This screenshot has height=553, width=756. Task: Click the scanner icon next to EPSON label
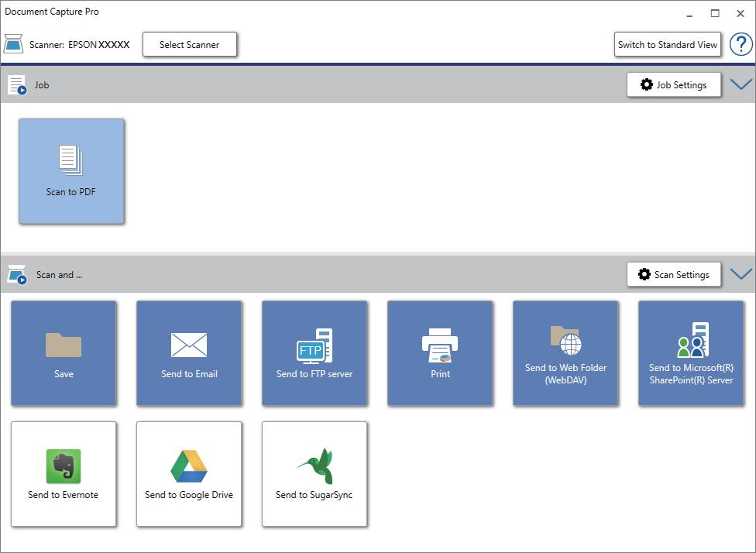13,44
